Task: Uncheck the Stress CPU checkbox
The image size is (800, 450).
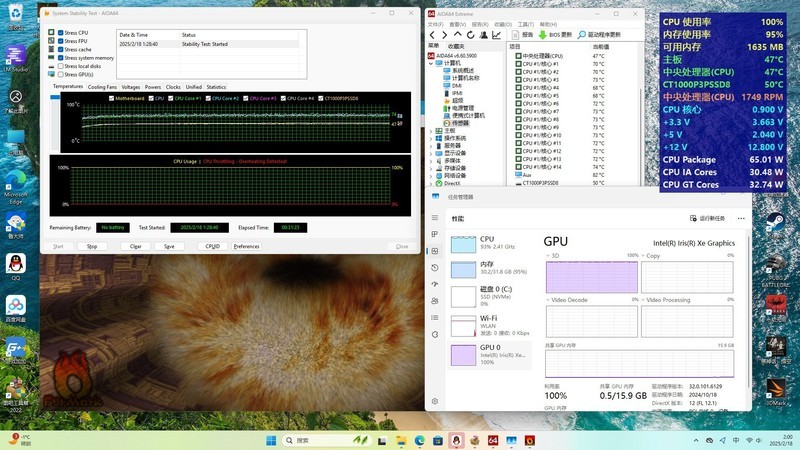Action: point(59,33)
